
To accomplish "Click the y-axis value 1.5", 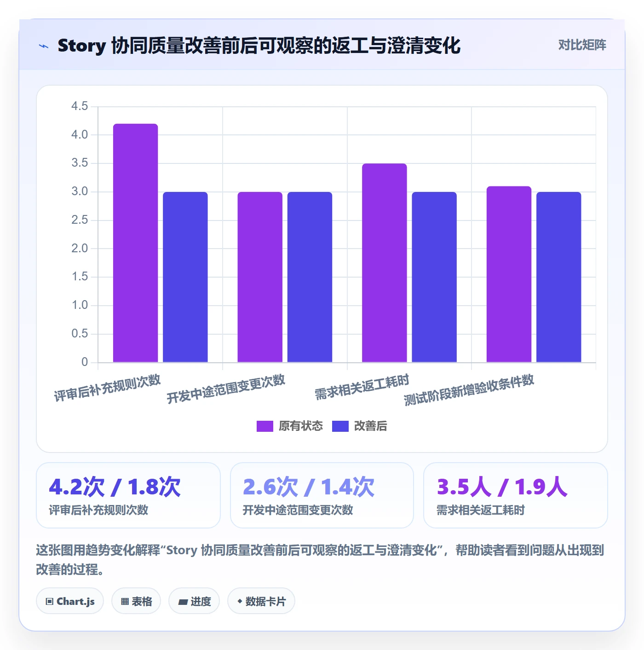I will point(80,277).
